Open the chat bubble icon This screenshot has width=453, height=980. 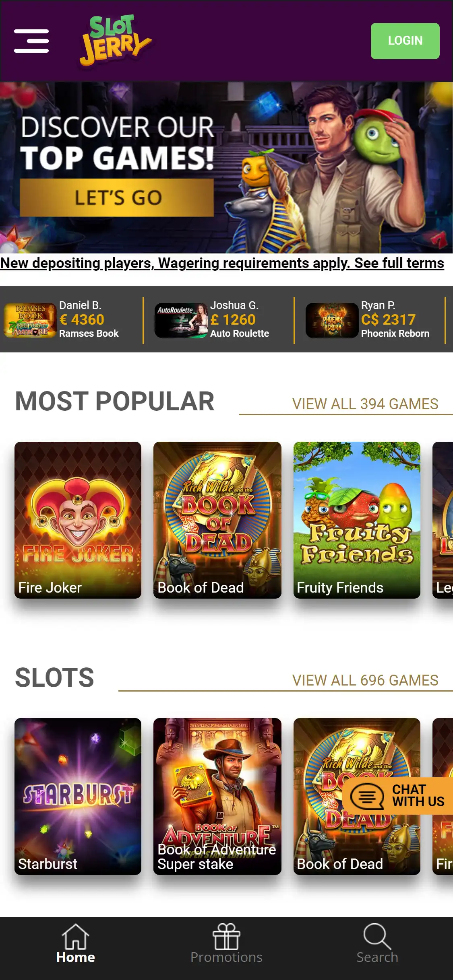367,796
